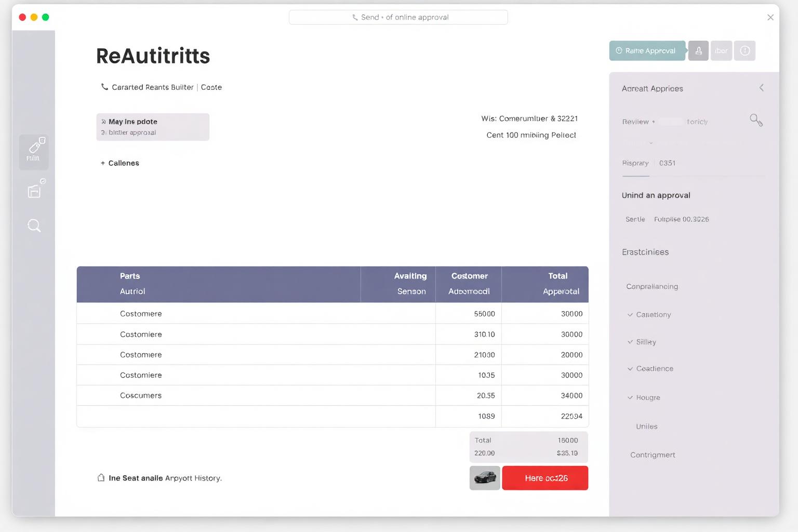Click 'Fulipiise 00.3226' text
Screen dimensions: 798x532
point(681,219)
